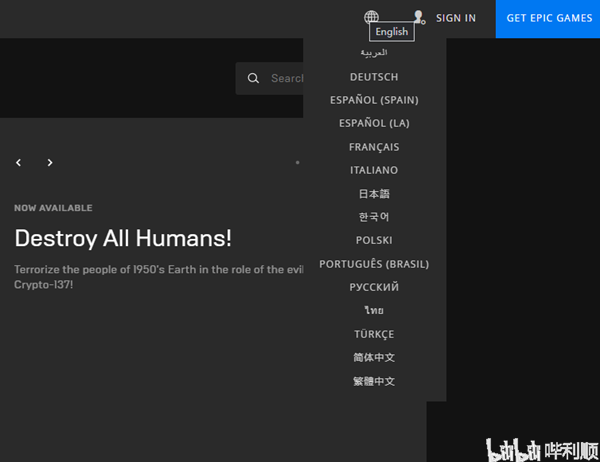The image size is (600, 462).
Task: Click GET EPIC GAMES button
Action: [x=548, y=19]
